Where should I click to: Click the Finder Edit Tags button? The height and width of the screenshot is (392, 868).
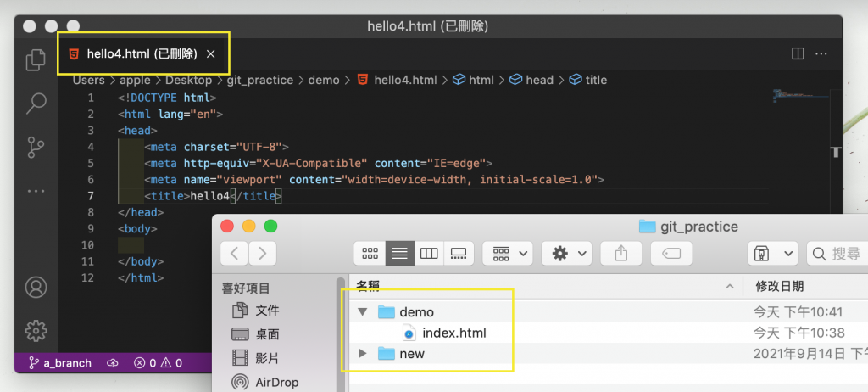[671, 254]
